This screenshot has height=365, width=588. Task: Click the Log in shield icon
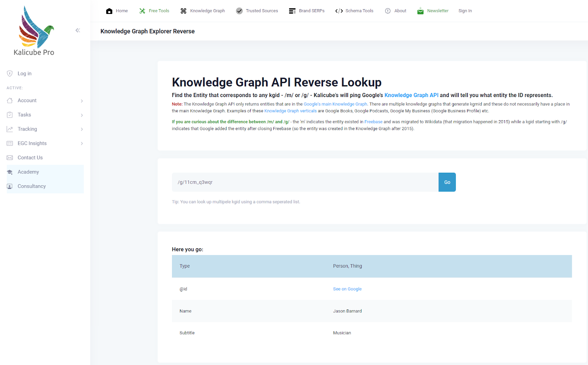pos(10,74)
